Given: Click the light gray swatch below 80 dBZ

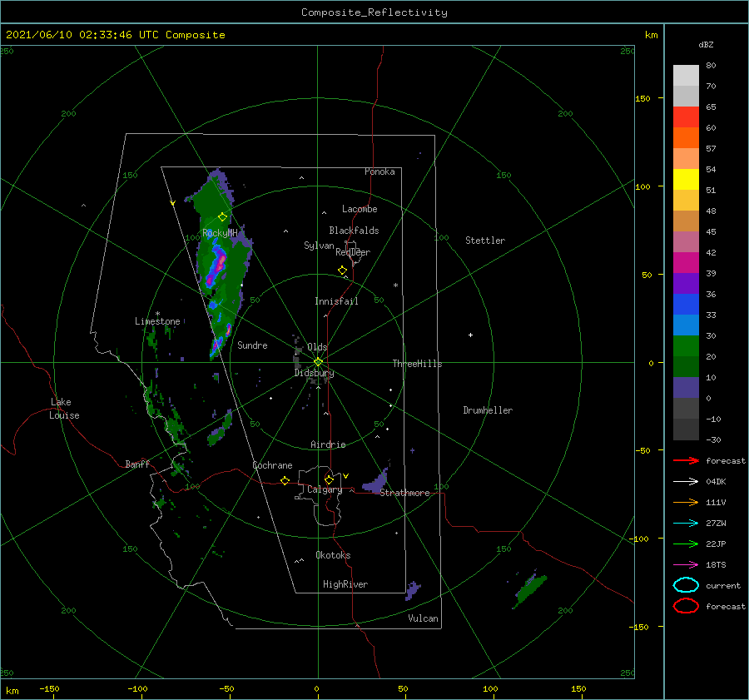Looking at the screenshot, I should pyautogui.click(x=686, y=76).
